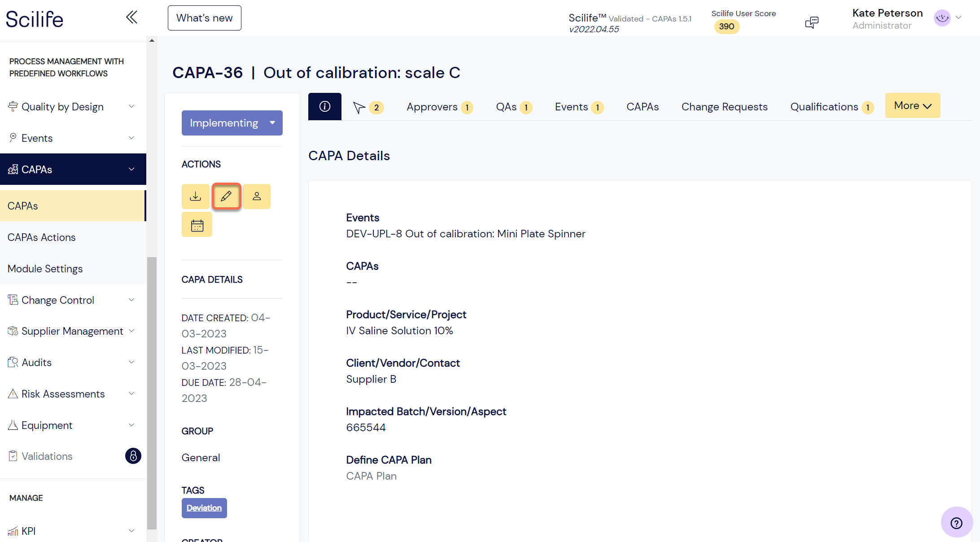Viewport: 980px width, 542px height.
Task: Click the What's new button
Action: pyautogui.click(x=204, y=17)
